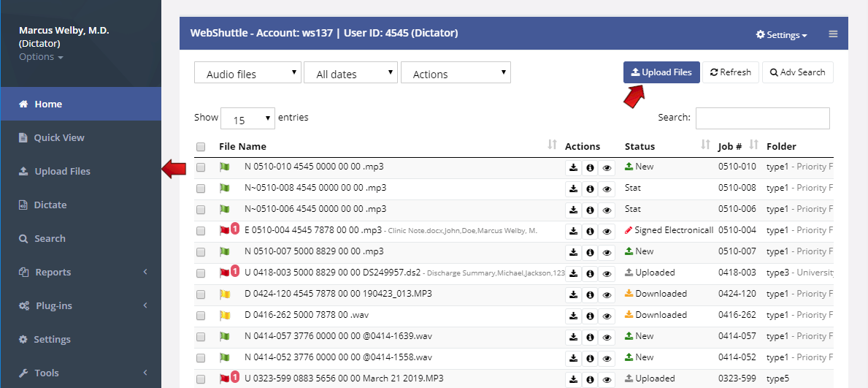Expand Options under Marcus Welby name

(41, 57)
